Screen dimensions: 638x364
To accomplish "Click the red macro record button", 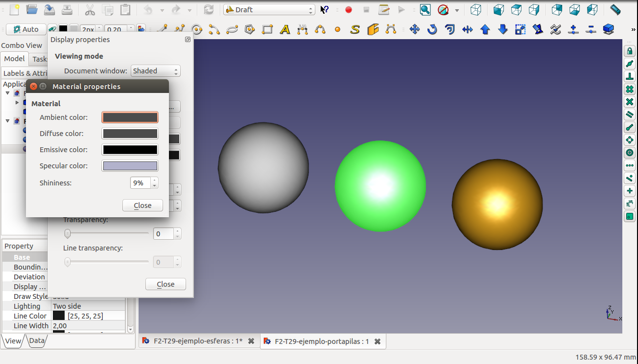I will click(349, 10).
